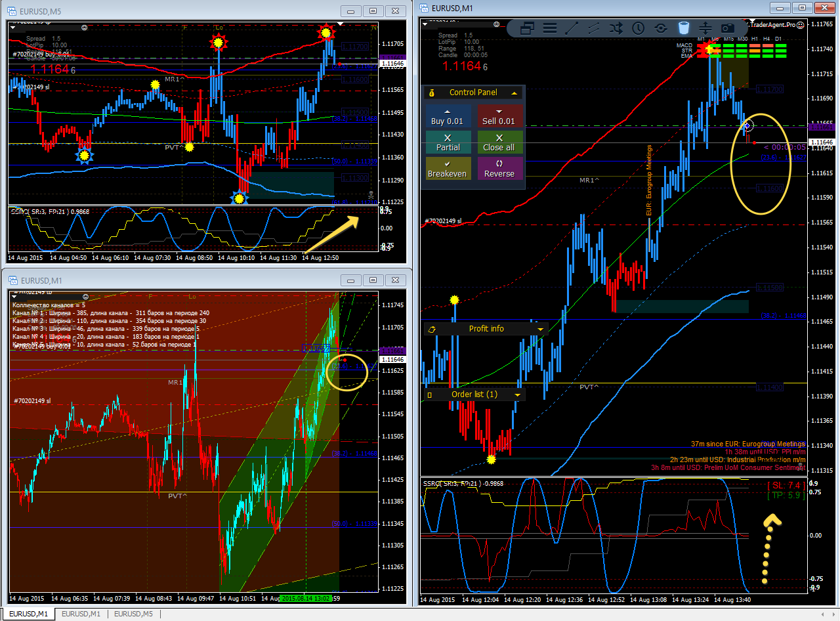This screenshot has width=840, height=621.
Task: Click the STR H1 orange signal cell
Action: tap(755, 51)
